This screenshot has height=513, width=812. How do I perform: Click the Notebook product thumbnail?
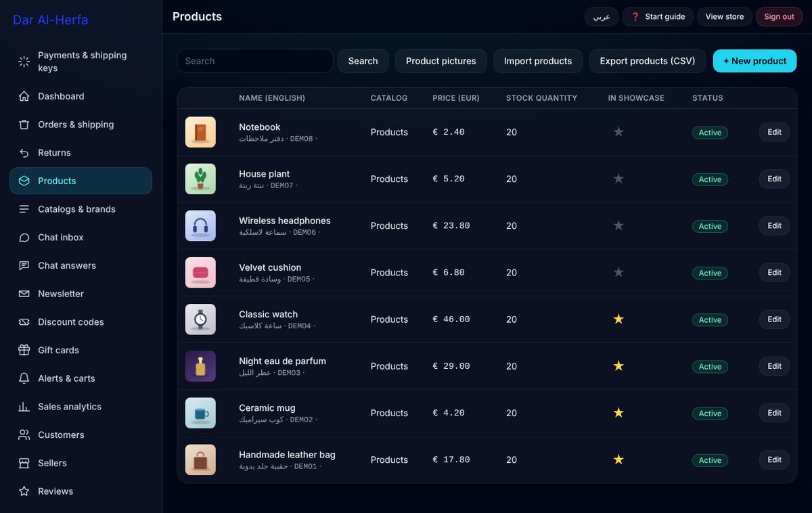pyautogui.click(x=200, y=132)
